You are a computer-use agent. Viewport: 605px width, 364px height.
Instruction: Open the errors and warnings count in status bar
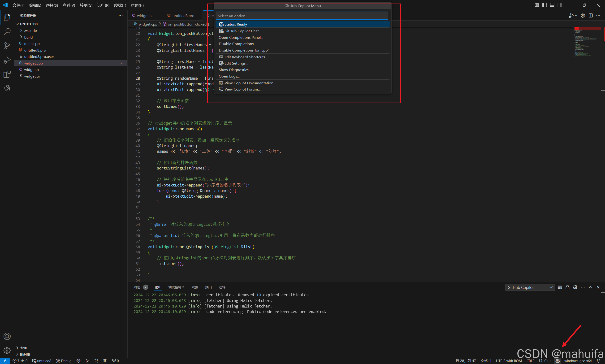coord(20,361)
